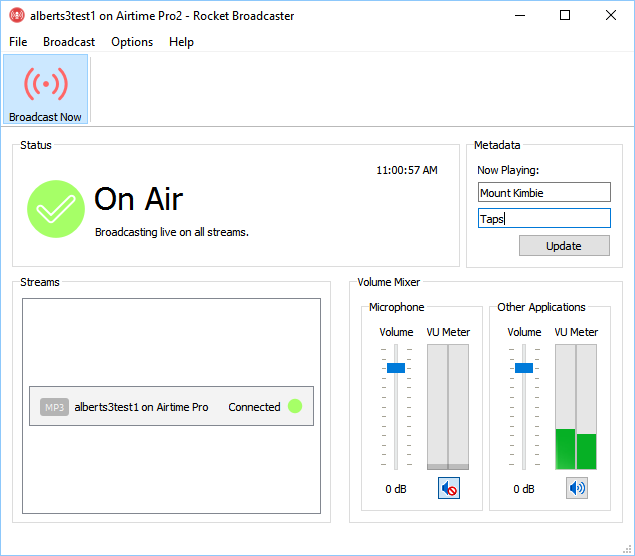Click the Rocket Broadcaster app icon in the title bar
Viewport: 635px width, 556px height.
coord(17,16)
